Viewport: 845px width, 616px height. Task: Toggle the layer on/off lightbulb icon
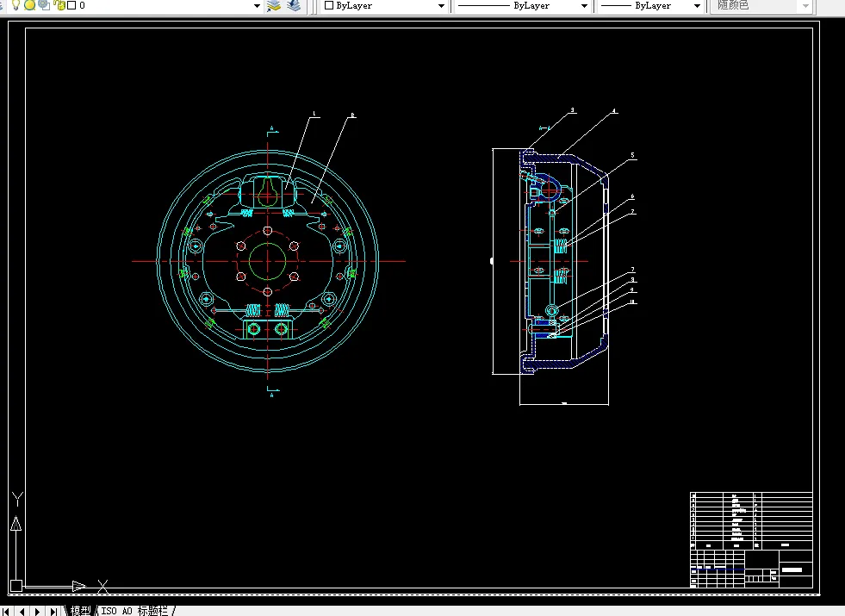(16, 5)
